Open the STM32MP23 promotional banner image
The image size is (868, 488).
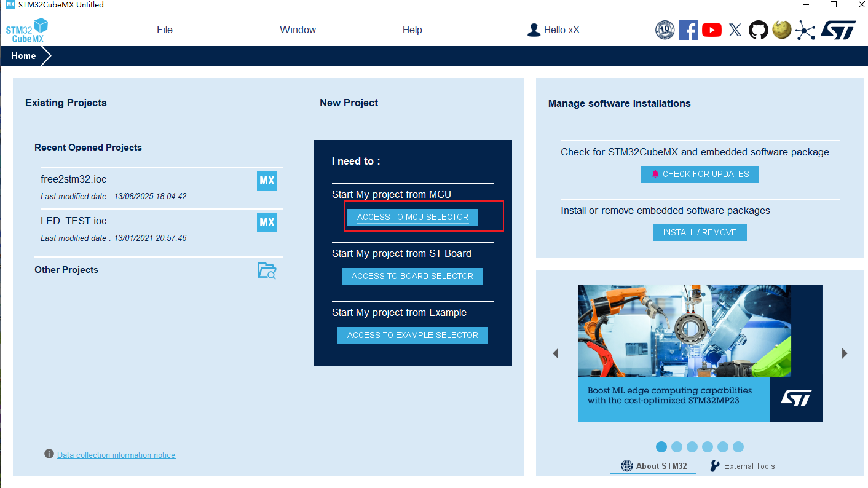(700, 353)
